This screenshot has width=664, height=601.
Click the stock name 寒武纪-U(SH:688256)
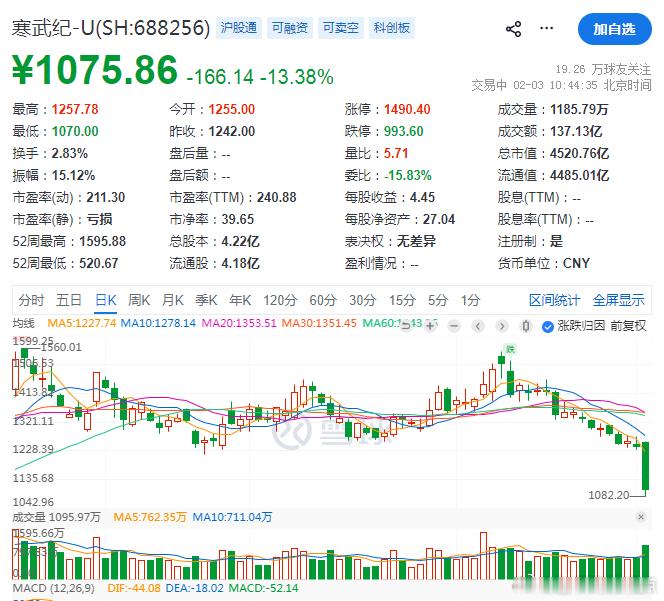[x=111, y=28]
